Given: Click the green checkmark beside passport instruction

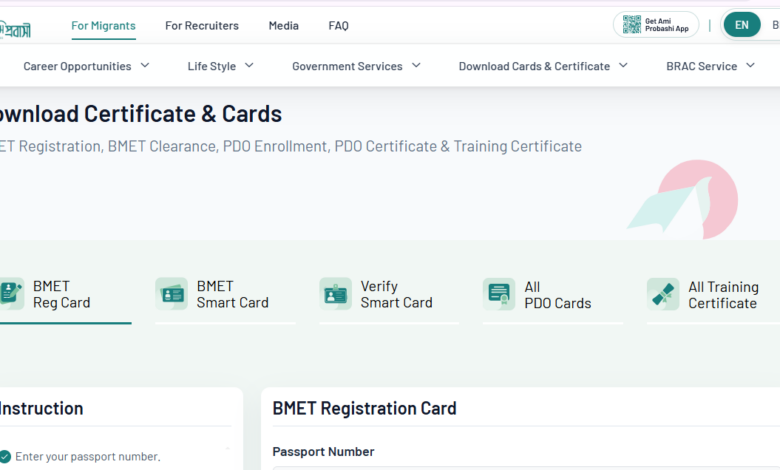Looking at the screenshot, I should coord(5,457).
